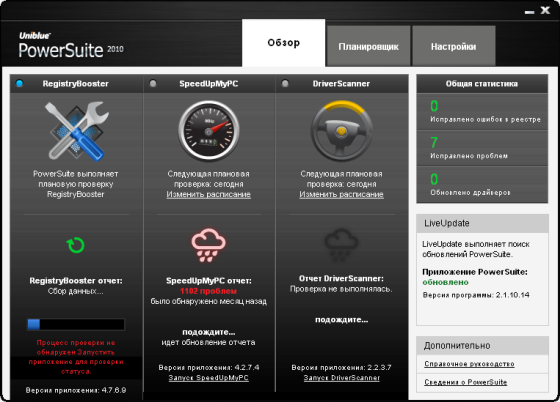Close the PowerSuite window
560x402 pixels.
(545, 10)
